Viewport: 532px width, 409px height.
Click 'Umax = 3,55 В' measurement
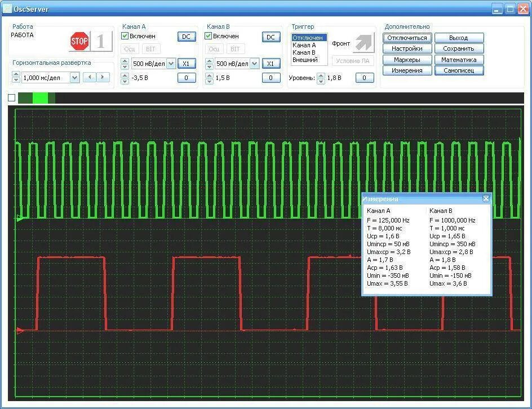tap(387, 283)
